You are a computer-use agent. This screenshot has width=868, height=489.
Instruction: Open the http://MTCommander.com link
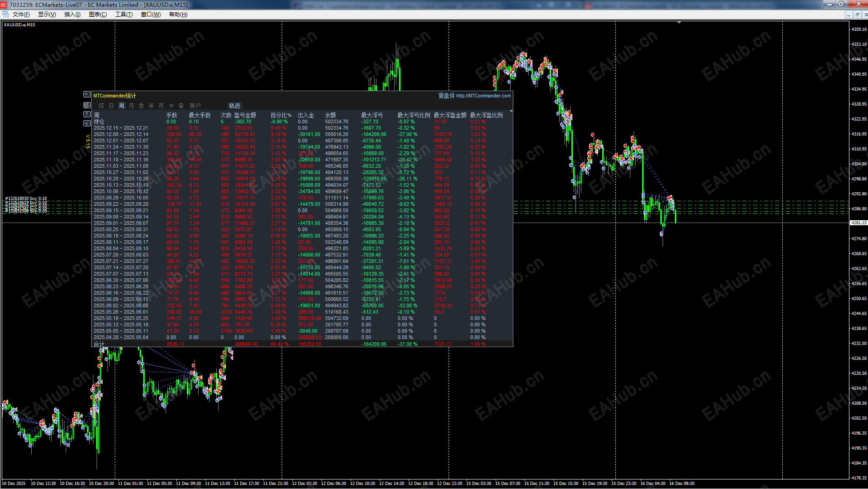[x=483, y=96]
